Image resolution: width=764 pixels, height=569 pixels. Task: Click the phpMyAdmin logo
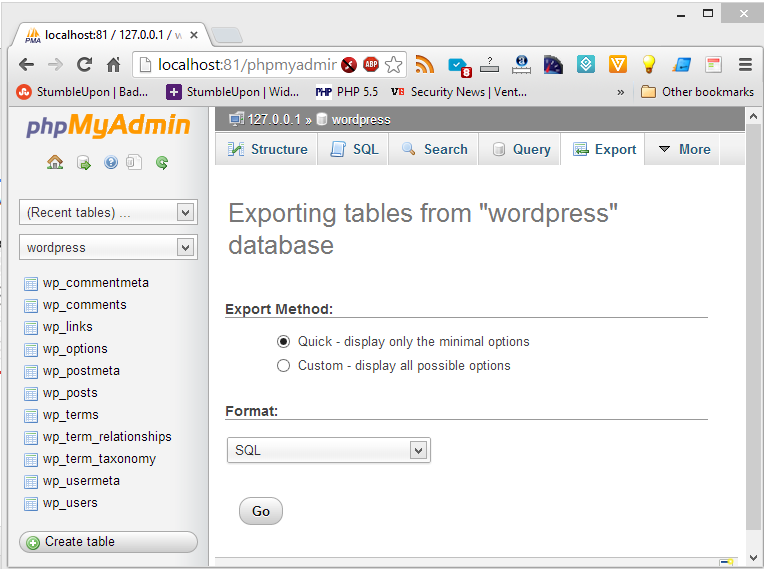click(x=108, y=125)
